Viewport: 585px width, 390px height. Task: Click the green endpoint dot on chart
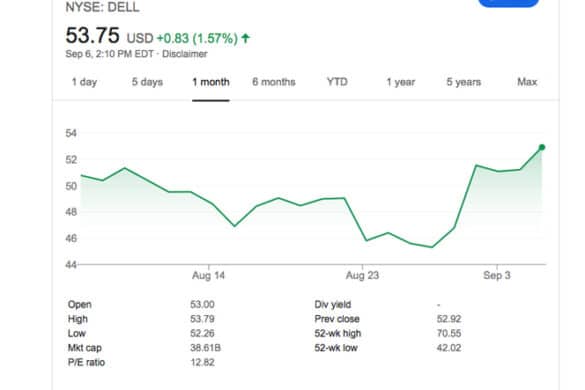(x=542, y=147)
